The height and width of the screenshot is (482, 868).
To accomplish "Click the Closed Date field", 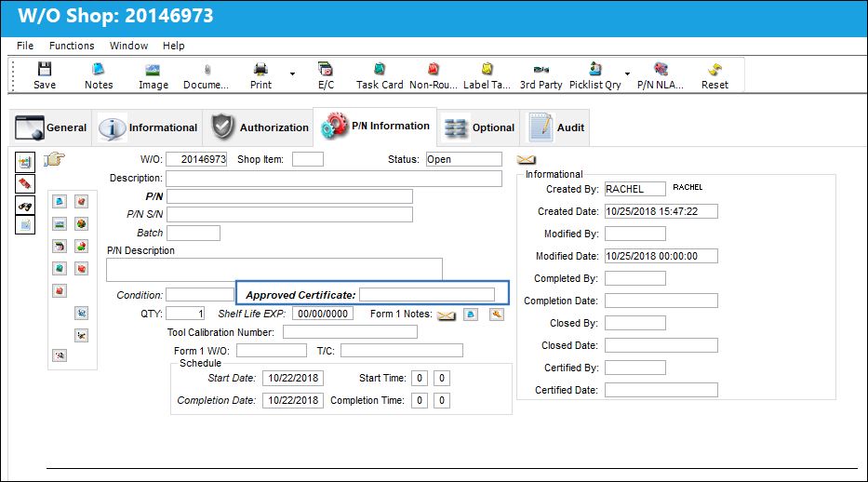I will 661,345.
